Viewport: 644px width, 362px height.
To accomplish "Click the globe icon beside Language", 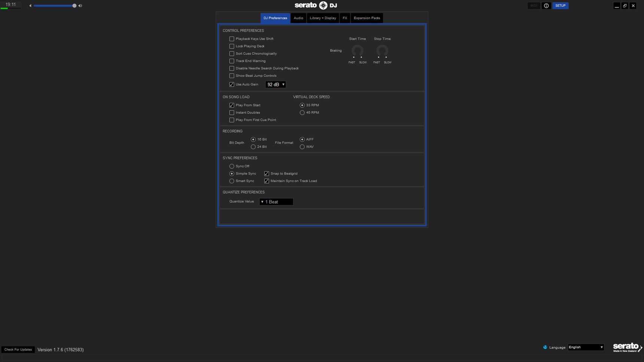I will (545, 347).
